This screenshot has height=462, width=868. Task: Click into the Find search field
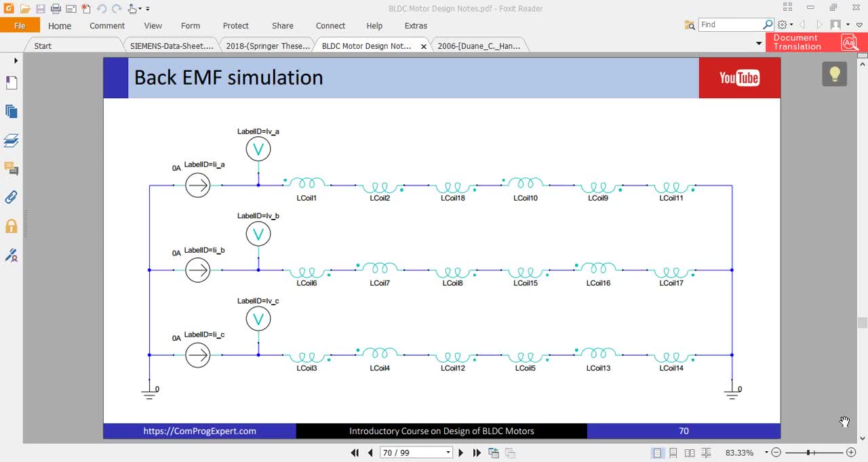[x=730, y=24]
